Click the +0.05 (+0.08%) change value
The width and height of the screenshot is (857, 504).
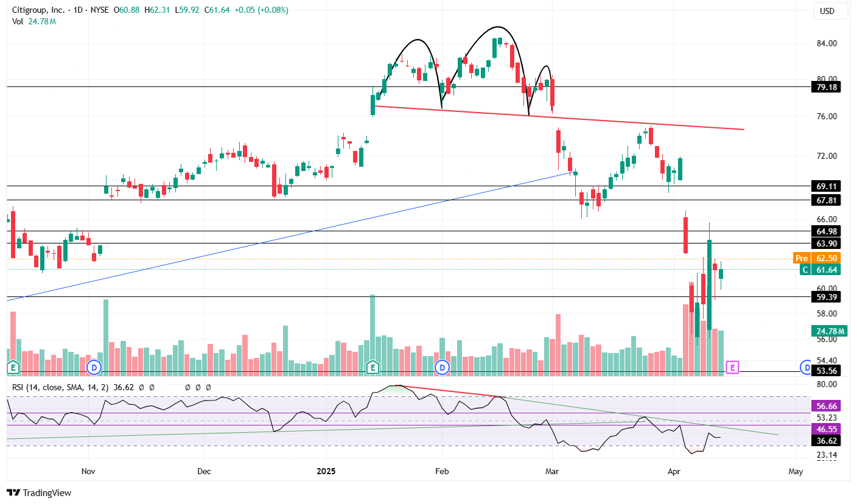click(261, 10)
